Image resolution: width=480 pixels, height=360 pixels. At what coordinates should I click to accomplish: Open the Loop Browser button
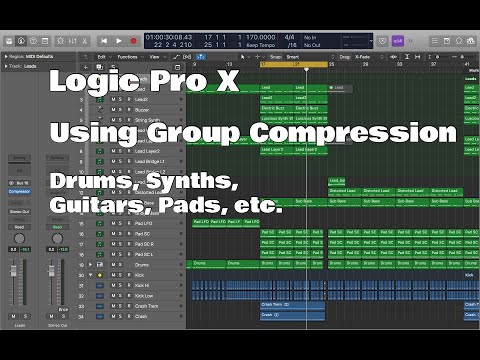pos(459,41)
